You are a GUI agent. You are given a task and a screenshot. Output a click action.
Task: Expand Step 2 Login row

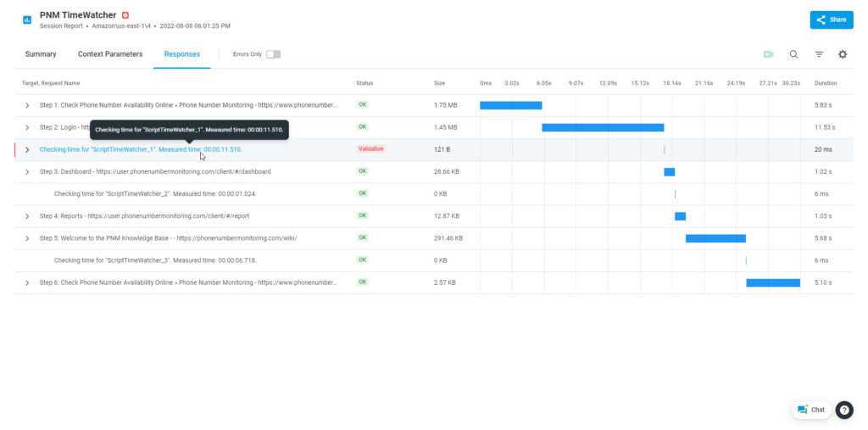tap(27, 127)
